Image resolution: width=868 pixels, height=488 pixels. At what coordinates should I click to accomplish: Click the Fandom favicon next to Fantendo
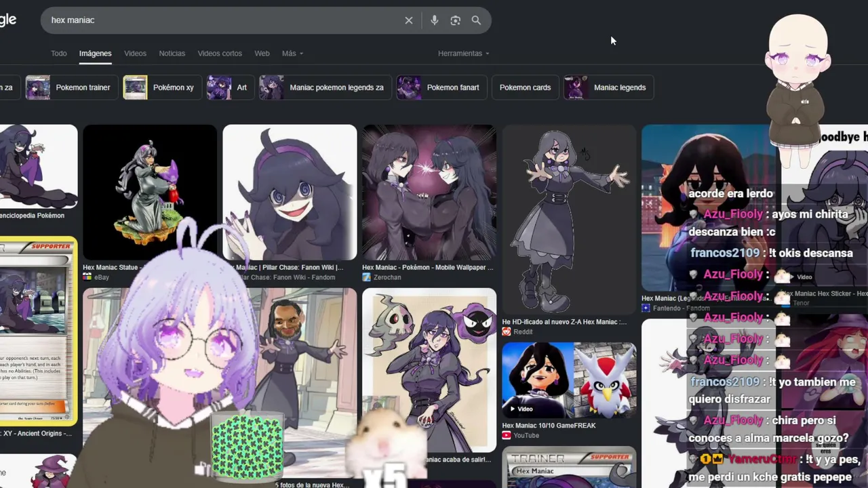tap(646, 308)
